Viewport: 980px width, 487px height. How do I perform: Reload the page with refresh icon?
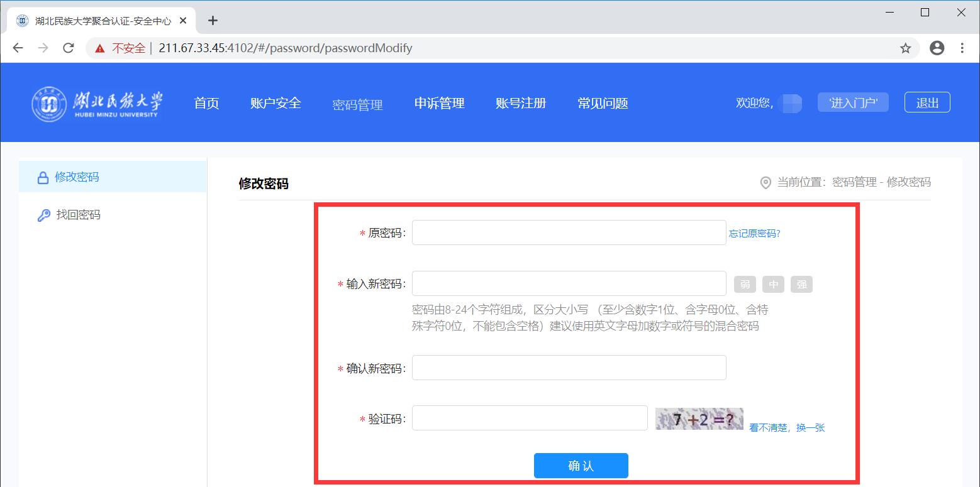(69, 48)
